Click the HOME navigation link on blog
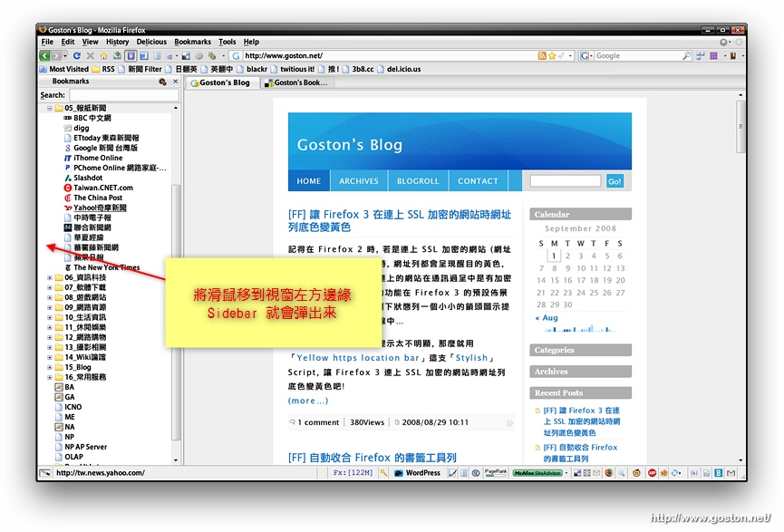784x532 pixels. point(309,181)
